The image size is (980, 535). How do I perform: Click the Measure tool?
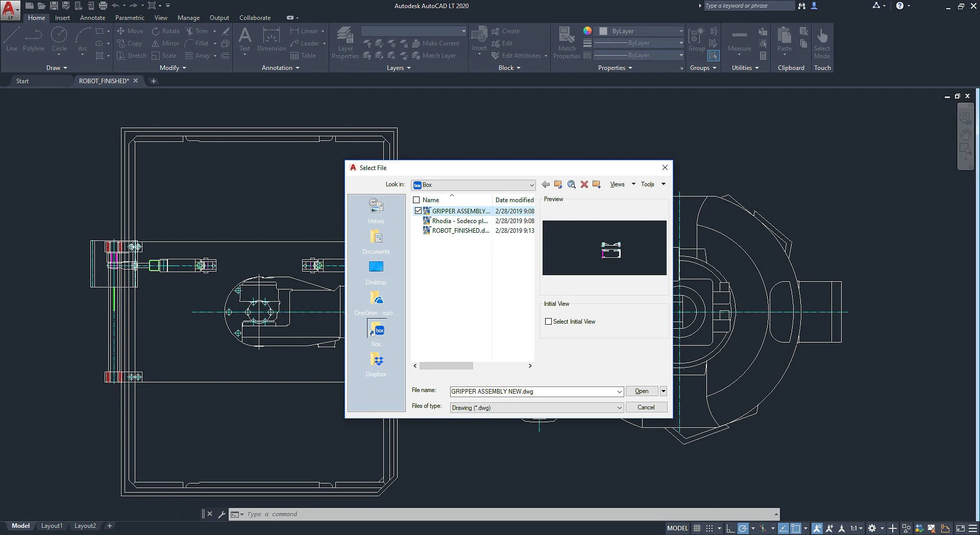[x=739, y=41]
